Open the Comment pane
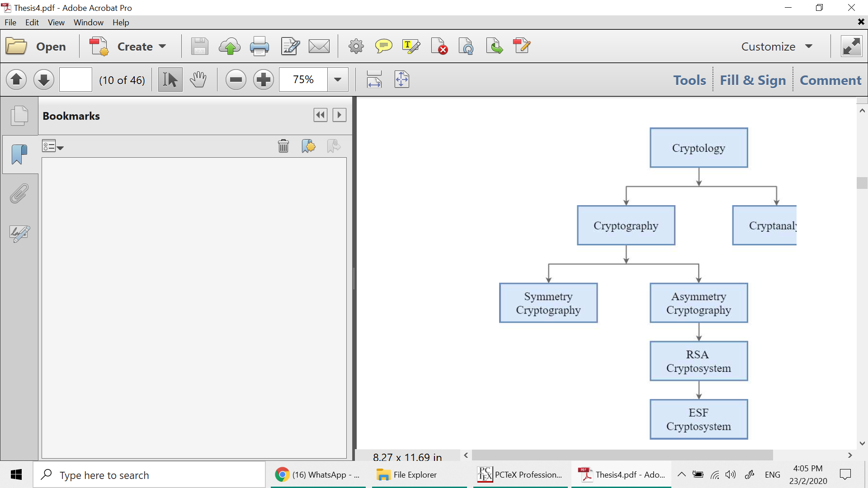This screenshot has width=868, height=488. (x=830, y=80)
